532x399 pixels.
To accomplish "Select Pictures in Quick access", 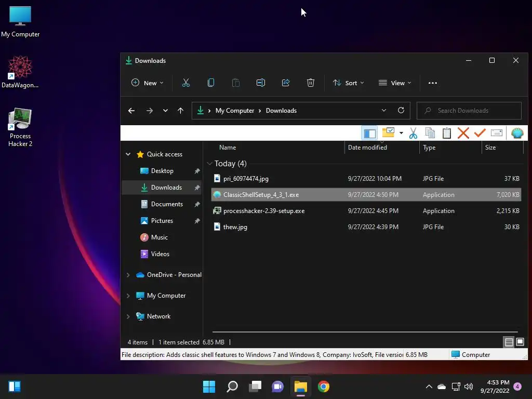I will click(x=162, y=221).
